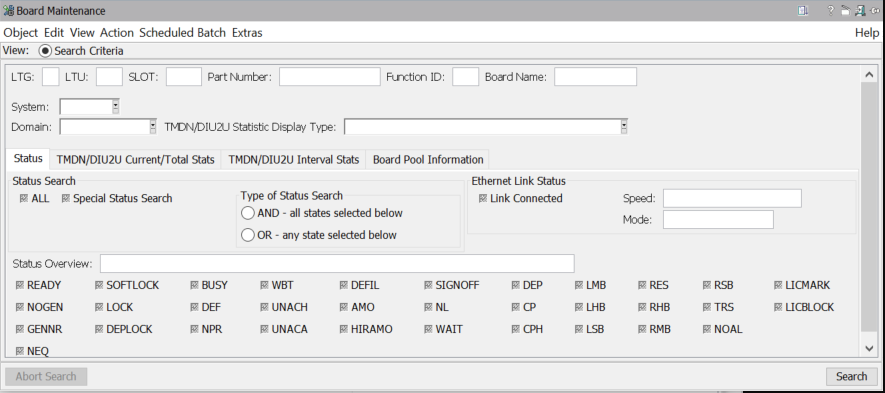Click the vertical scrollbar thumb in the criteria panel

(869, 206)
